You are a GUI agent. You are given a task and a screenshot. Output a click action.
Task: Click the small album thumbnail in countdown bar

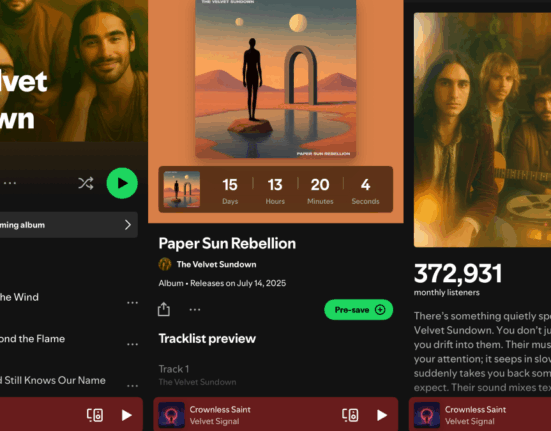(x=182, y=189)
